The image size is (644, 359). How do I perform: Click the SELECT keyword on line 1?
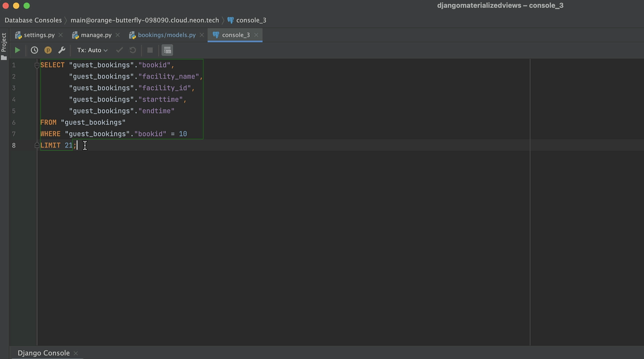tap(52, 65)
